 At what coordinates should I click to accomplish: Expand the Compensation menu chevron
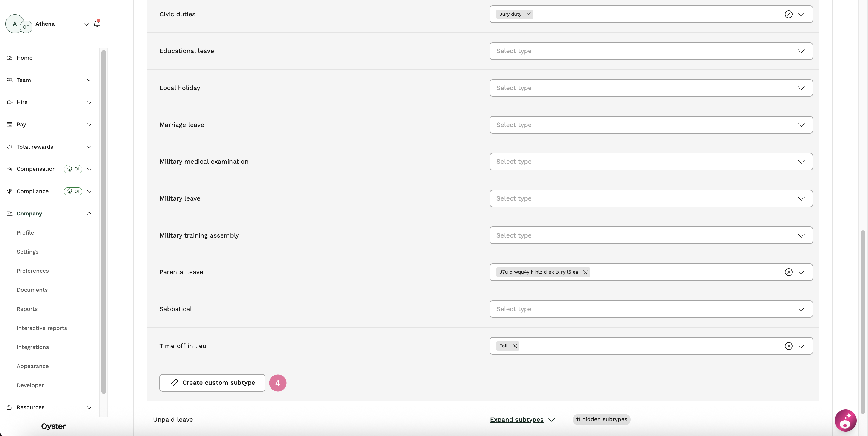coord(89,169)
